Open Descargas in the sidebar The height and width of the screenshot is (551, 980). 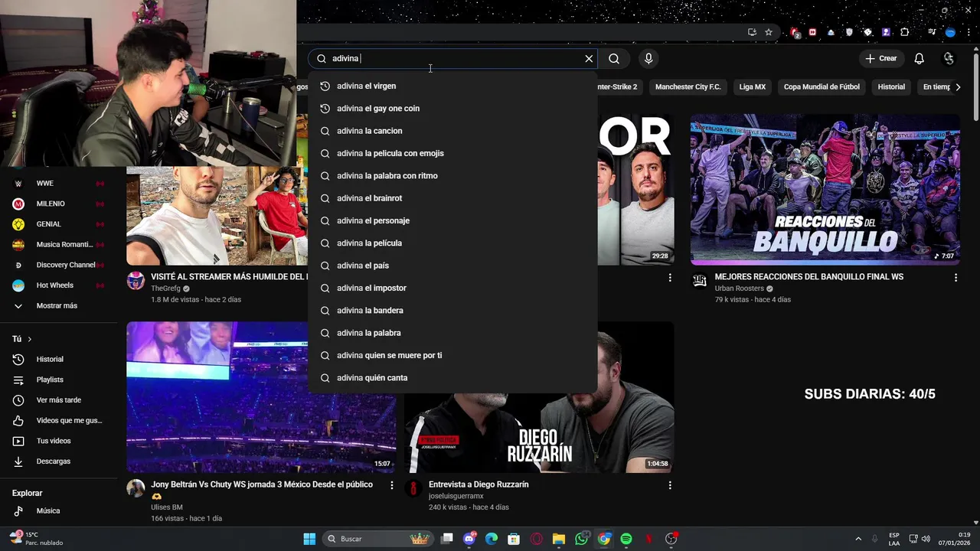[59, 461]
